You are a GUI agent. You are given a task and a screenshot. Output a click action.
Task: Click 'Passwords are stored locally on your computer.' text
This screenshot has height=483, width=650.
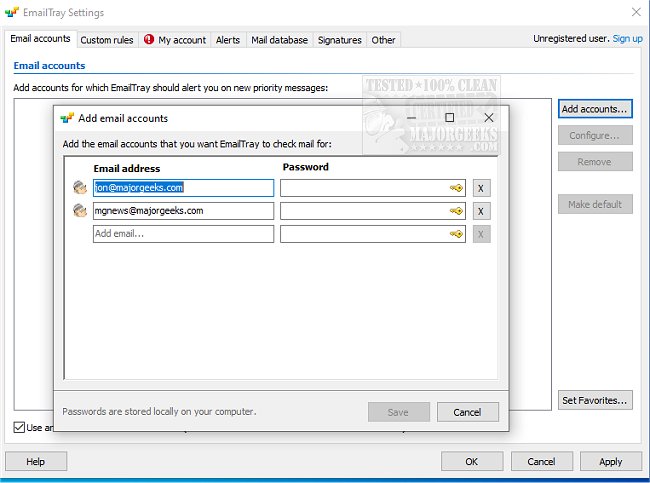pyautogui.click(x=159, y=412)
